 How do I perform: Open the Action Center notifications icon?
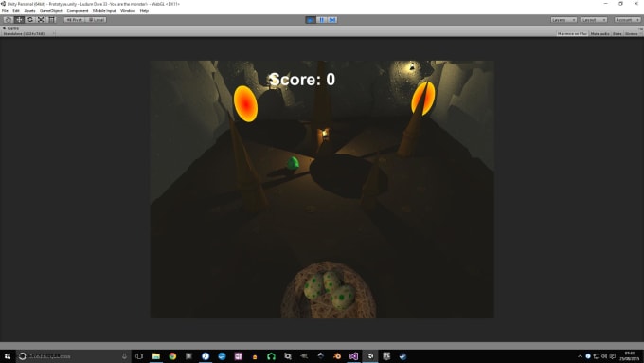pos(613,356)
